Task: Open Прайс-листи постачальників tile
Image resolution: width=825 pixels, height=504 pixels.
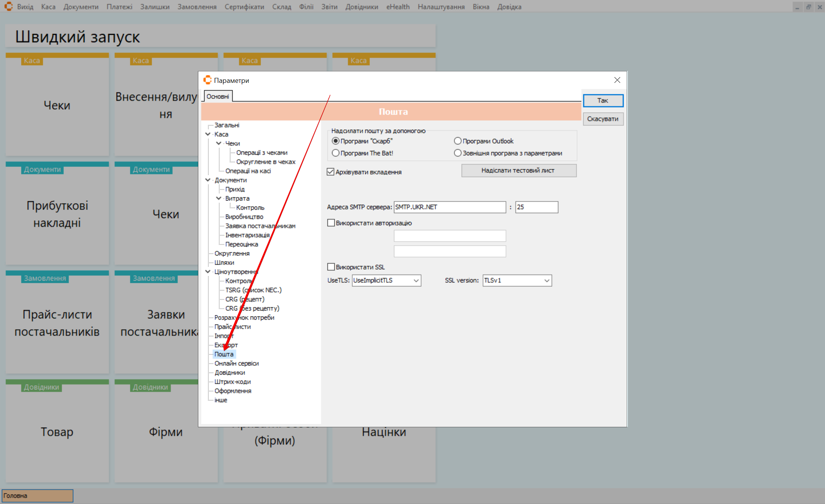Action: coord(57,323)
